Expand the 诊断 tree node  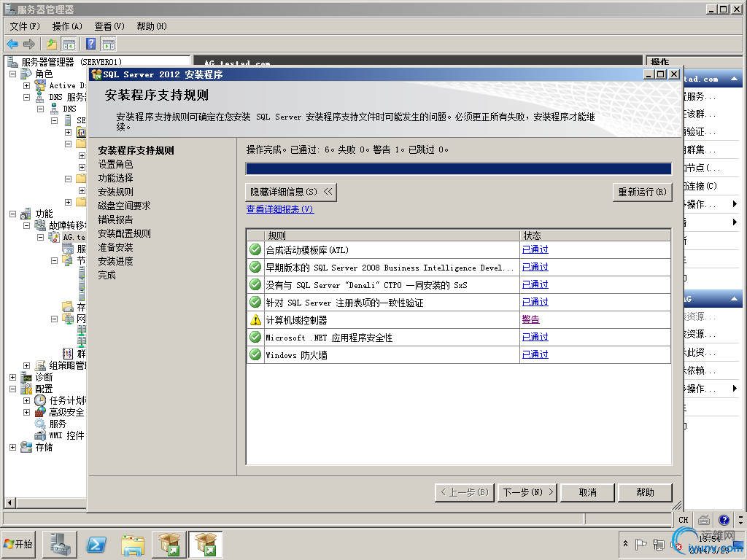[13, 377]
